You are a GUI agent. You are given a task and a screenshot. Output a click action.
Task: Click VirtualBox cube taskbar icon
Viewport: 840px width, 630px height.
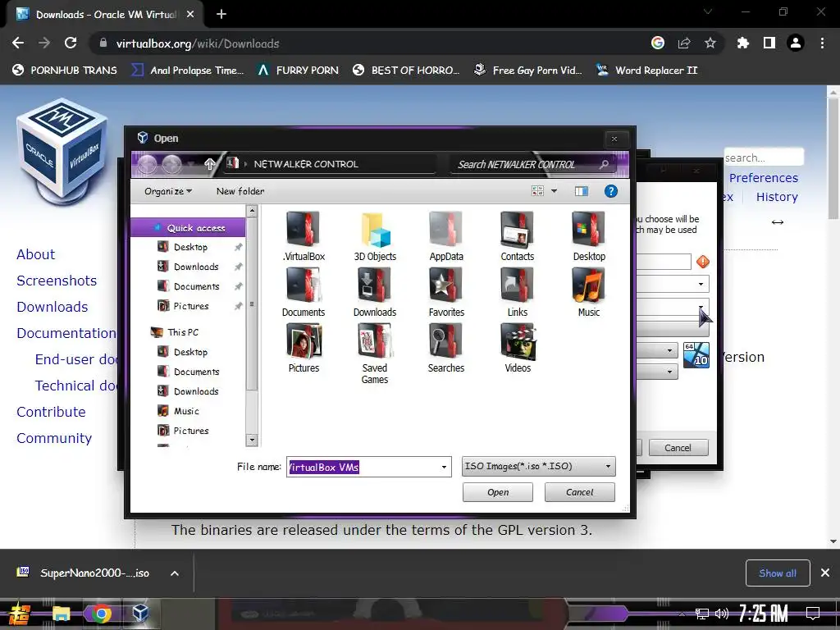140,613
